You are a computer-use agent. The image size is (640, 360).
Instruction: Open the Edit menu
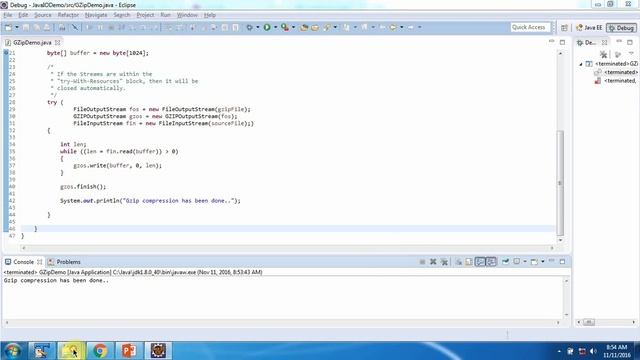[x=23, y=15]
